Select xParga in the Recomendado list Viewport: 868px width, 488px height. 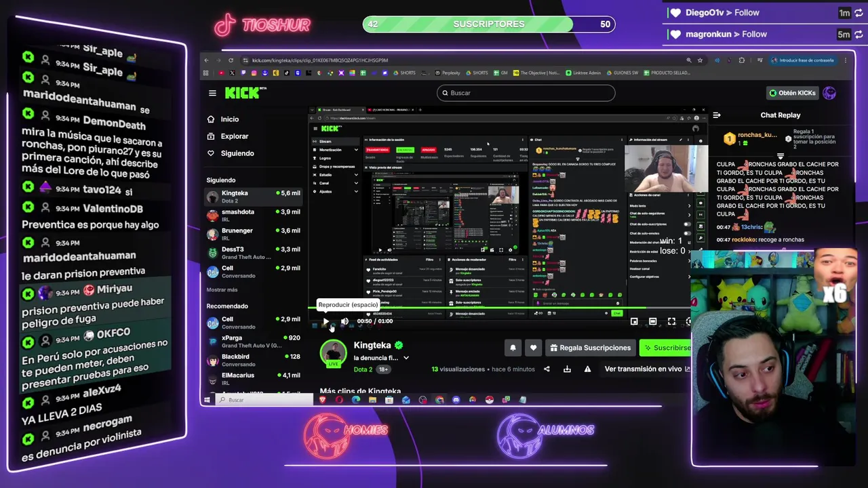[x=253, y=341]
